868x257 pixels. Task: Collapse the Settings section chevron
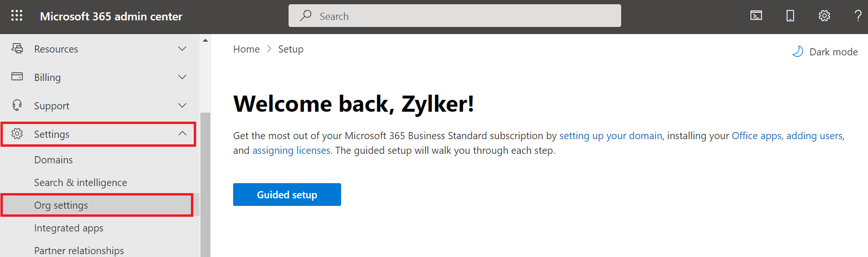coord(182,134)
